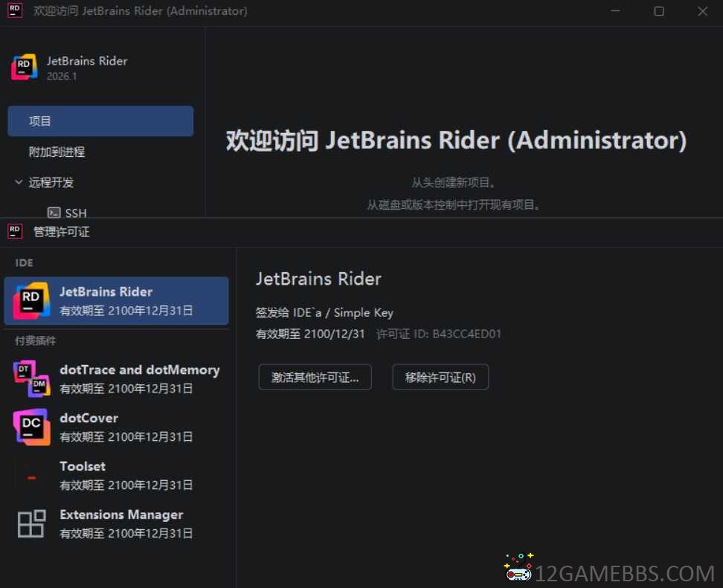
Task: Click 激活其他许可证... button
Action: coord(315,378)
